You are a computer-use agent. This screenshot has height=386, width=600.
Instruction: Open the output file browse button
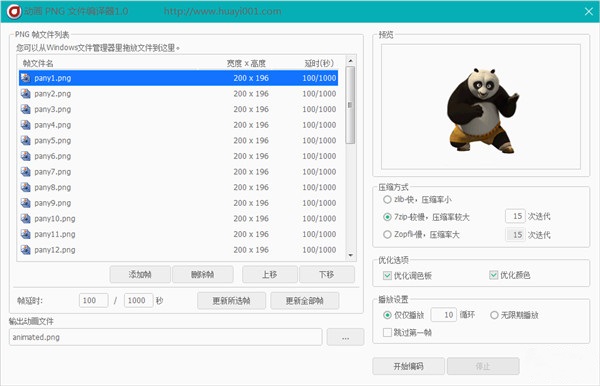pos(346,337)
